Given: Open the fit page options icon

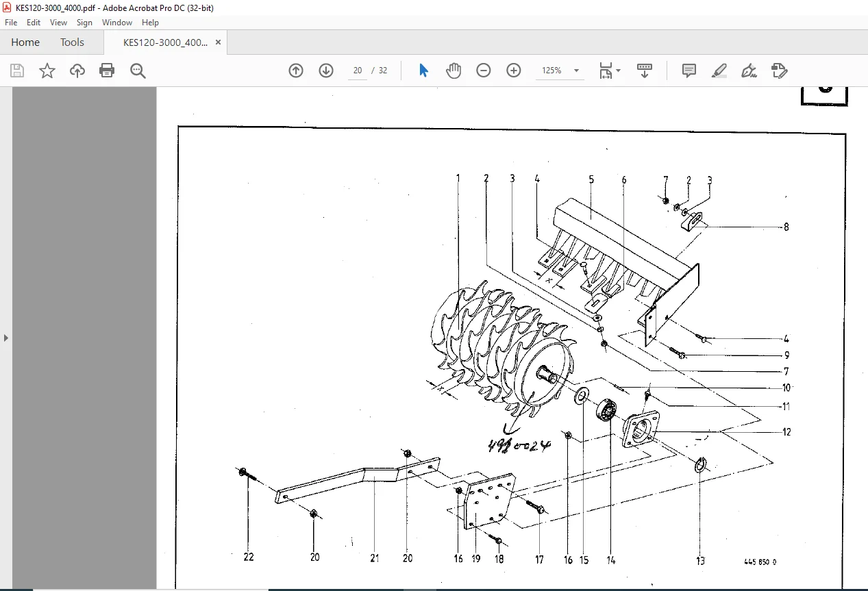Looking at the screenshot, I should coord(610,71).
